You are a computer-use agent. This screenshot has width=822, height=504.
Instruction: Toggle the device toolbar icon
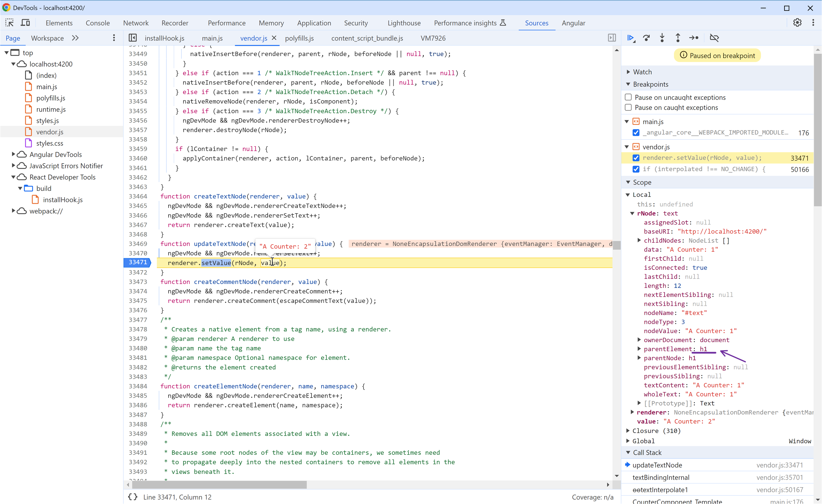coord(25,23)
